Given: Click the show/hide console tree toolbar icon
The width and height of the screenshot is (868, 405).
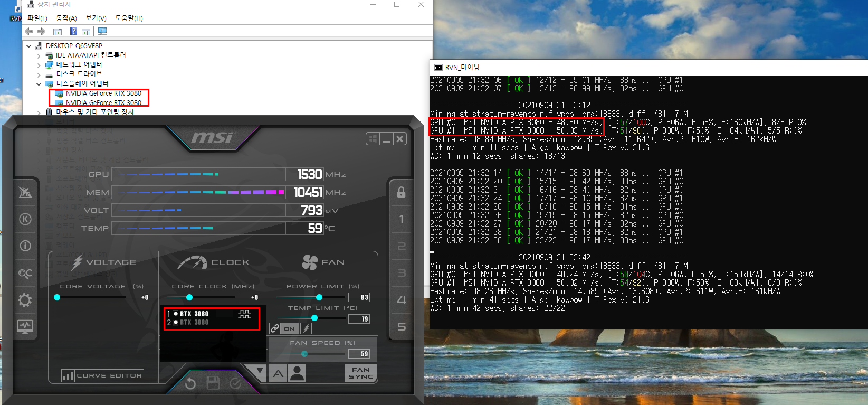Looking at the screenshot, I should point(58,32).
